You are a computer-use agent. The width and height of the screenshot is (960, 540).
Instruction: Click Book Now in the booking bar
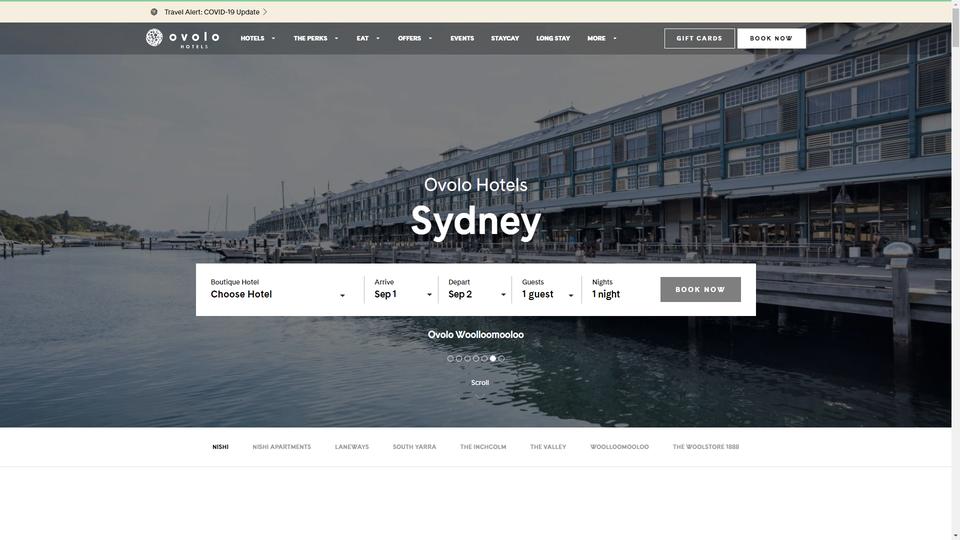pos(700,290)
